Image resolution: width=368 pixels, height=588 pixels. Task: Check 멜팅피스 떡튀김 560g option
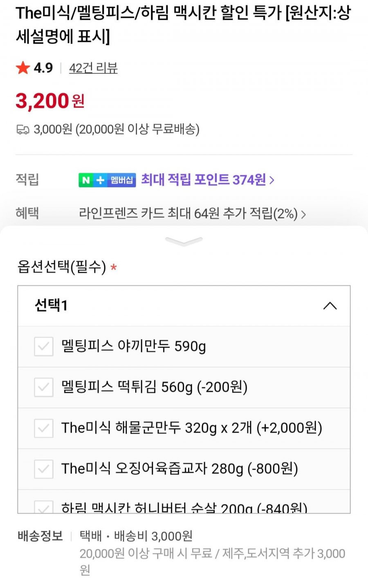point(44,387)
